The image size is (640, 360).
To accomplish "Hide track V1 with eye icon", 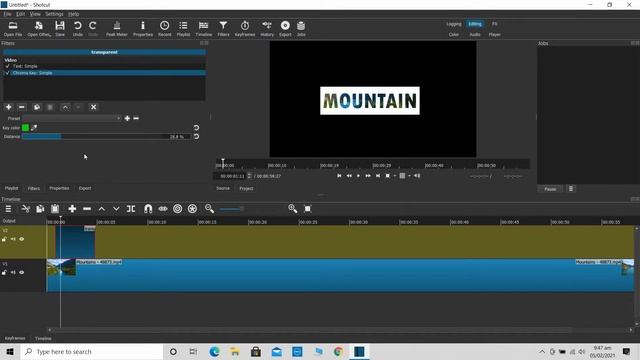I will tap(22, 273).
